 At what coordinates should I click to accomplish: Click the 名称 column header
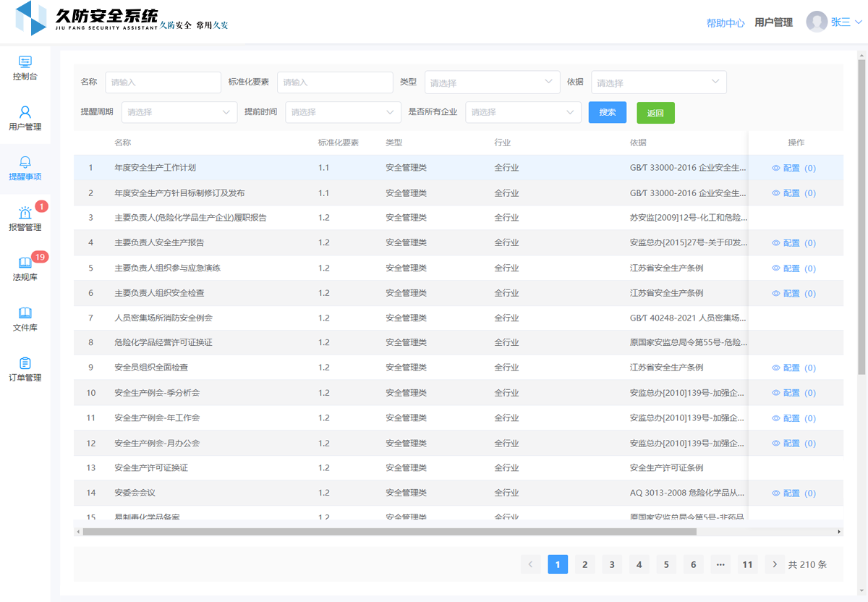click(x=122, y=143)
